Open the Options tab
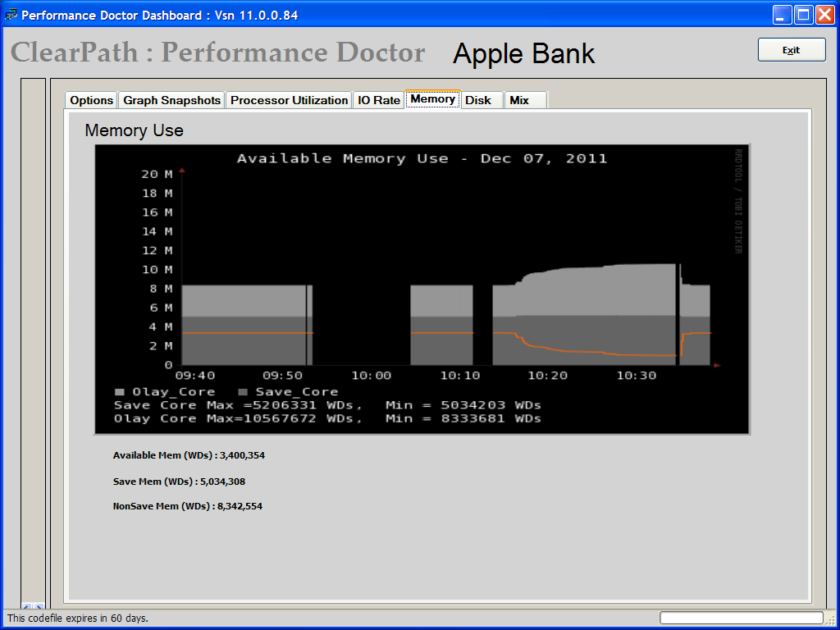This screenshot has width=840, height=630. pos(91,100)
